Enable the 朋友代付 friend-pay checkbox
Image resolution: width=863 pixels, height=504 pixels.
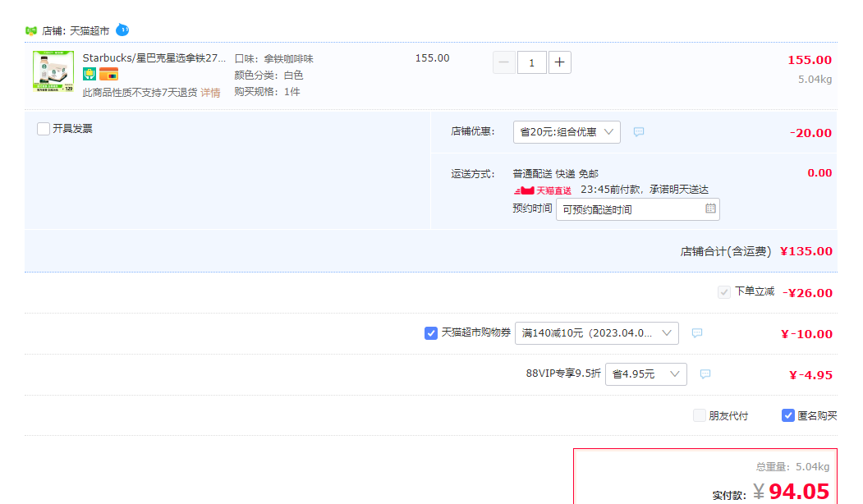coord(699,415)
